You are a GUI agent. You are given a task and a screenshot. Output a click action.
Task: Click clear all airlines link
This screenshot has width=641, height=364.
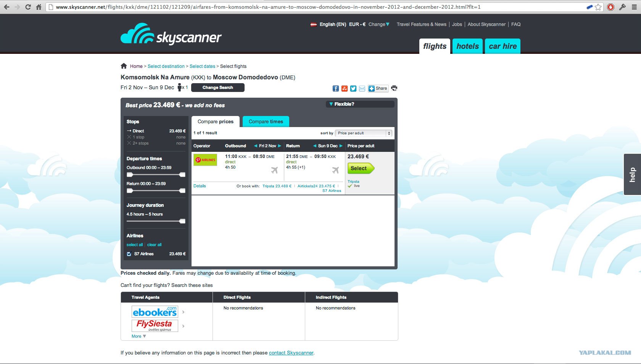(154, 245)
